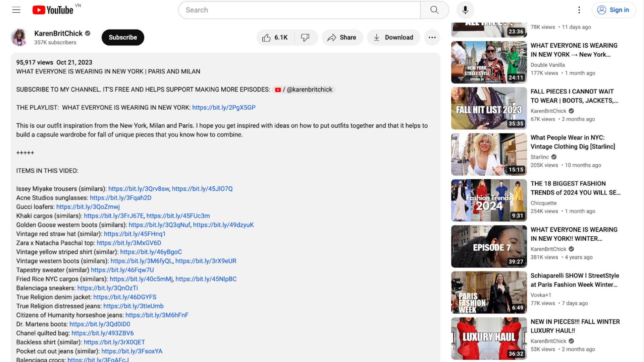Open Fried Rice NYC cargos link bit.ly/40c5mMj
Viewport: 644px width, 362px height.
[141, 279]
